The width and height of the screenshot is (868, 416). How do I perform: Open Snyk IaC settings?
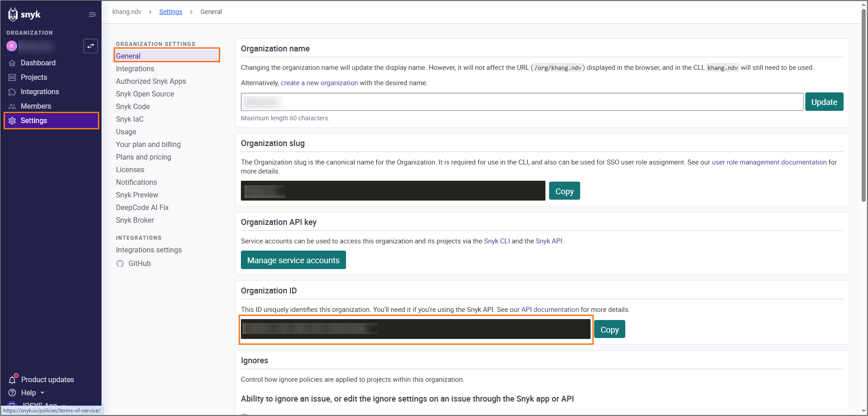point(129,119)
